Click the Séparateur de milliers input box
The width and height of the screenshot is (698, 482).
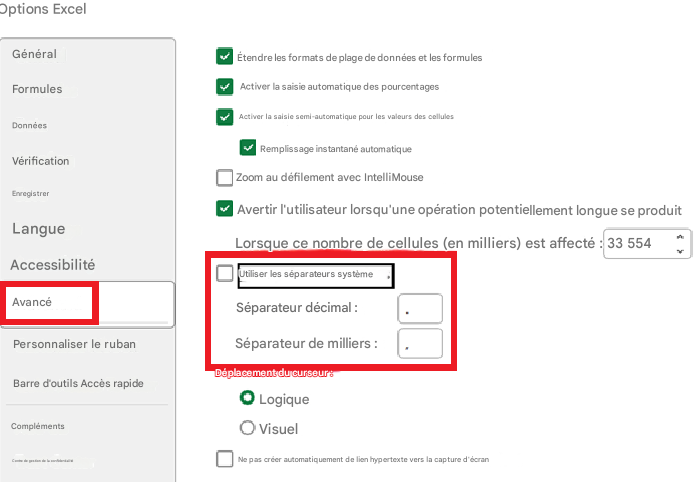click(x=420, y=344)
